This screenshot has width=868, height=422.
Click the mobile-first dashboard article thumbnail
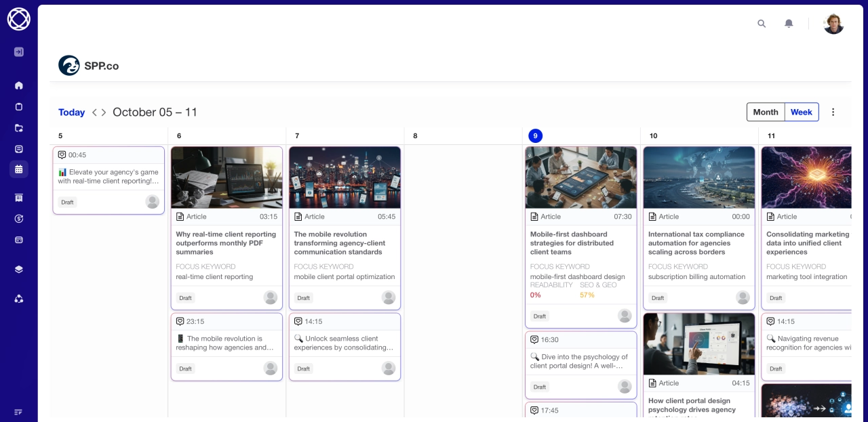pyautogui.click(x=580, y=177)
